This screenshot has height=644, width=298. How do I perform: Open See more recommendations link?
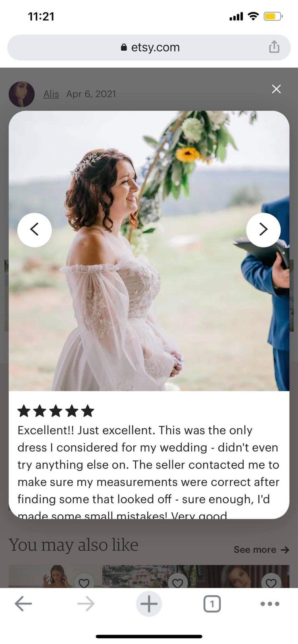point(261,550)
